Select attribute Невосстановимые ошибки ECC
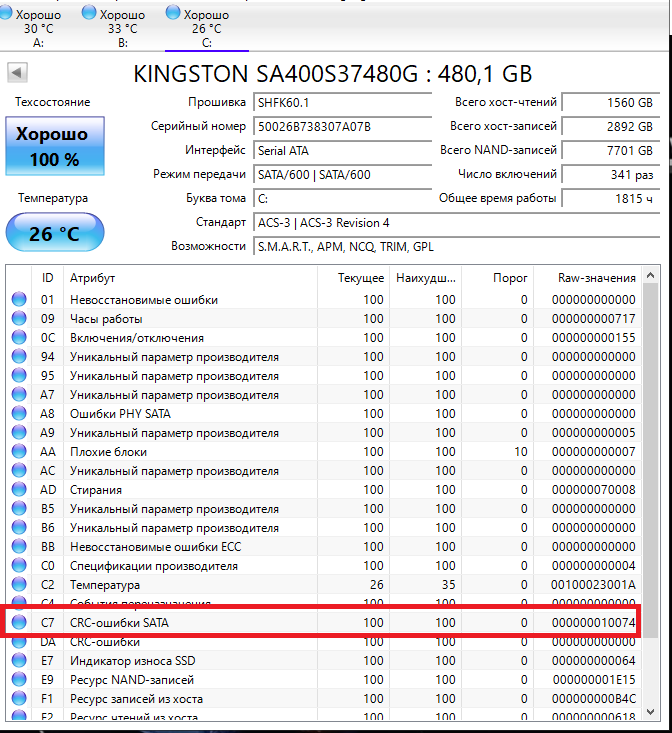This screenshot has height=733, width=672. click(156, 546)
